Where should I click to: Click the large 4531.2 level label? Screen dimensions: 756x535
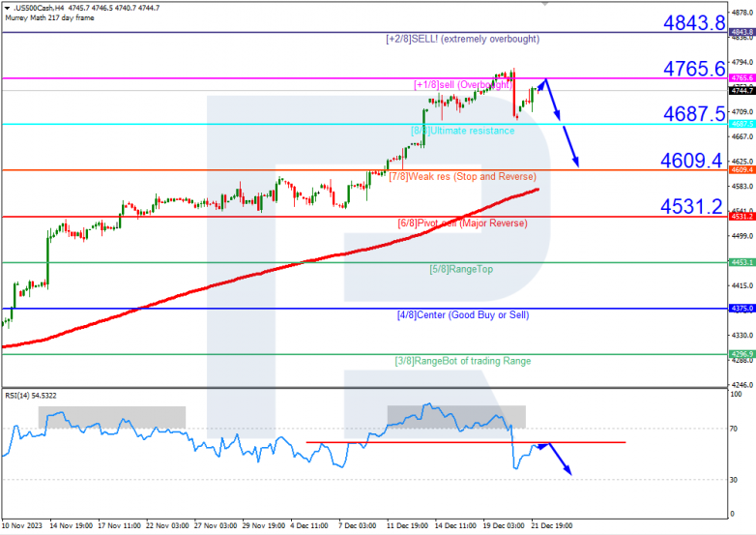[691, 206]
